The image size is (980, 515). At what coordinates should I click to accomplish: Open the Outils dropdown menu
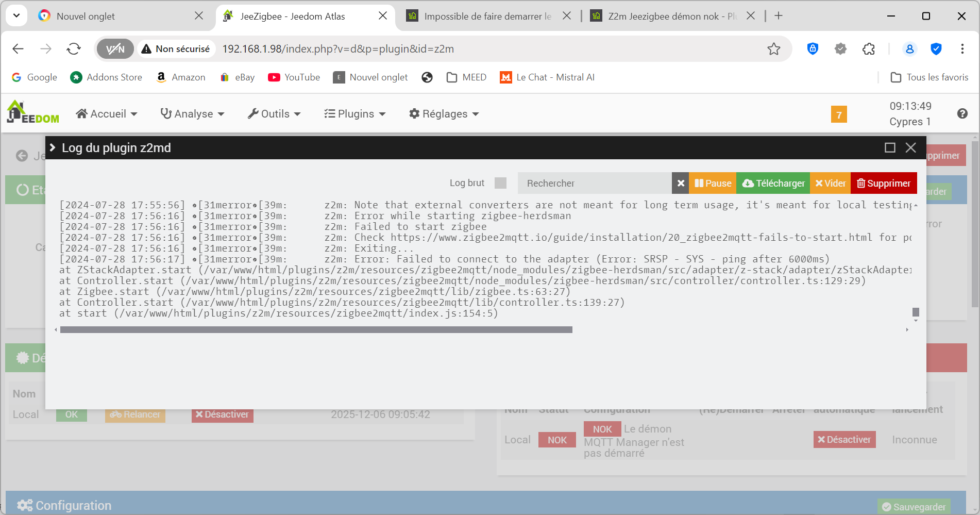coord(274,114)
